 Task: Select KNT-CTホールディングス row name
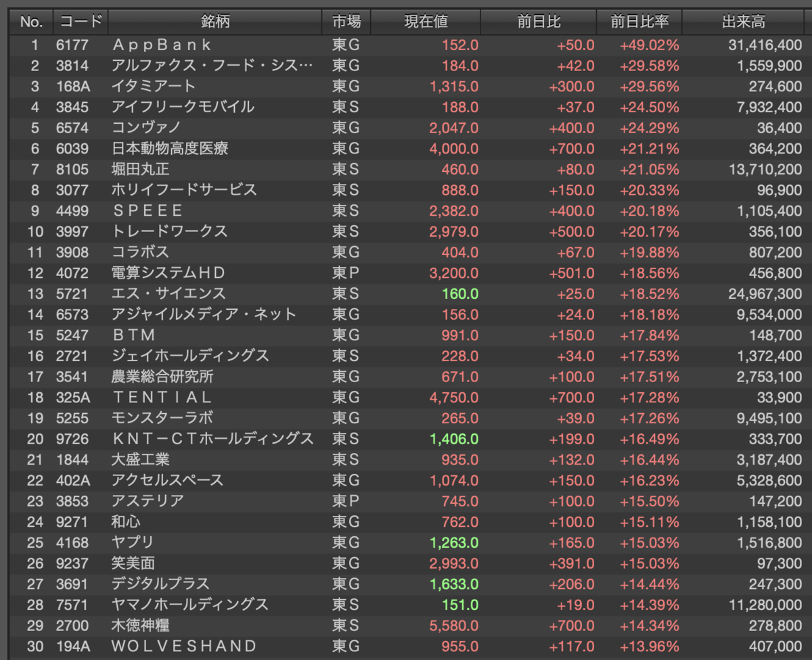point(213,439)
